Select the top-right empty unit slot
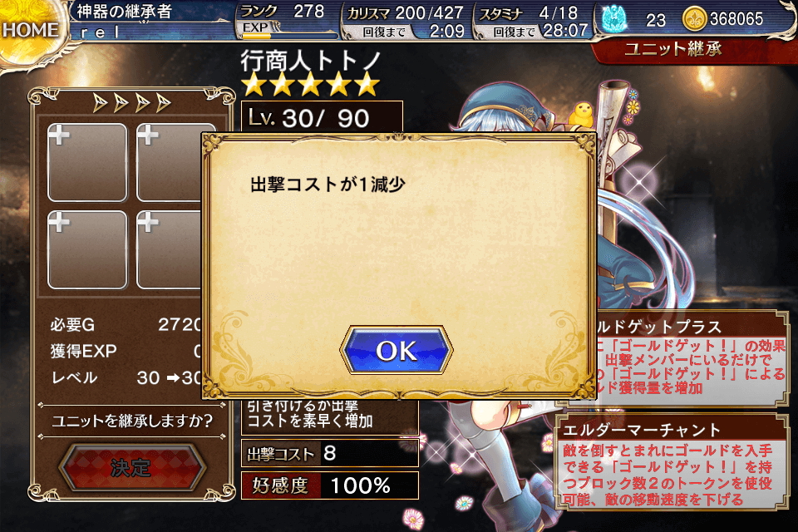This screenshot has width=798, height=532. pyautogui.click(x=170, y=162)
